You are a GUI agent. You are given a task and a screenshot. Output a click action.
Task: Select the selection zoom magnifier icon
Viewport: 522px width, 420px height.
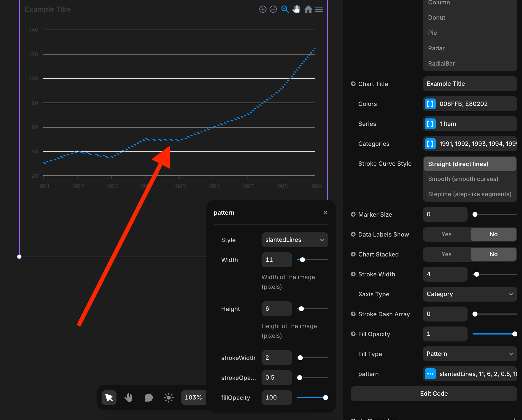pos(285,9)
